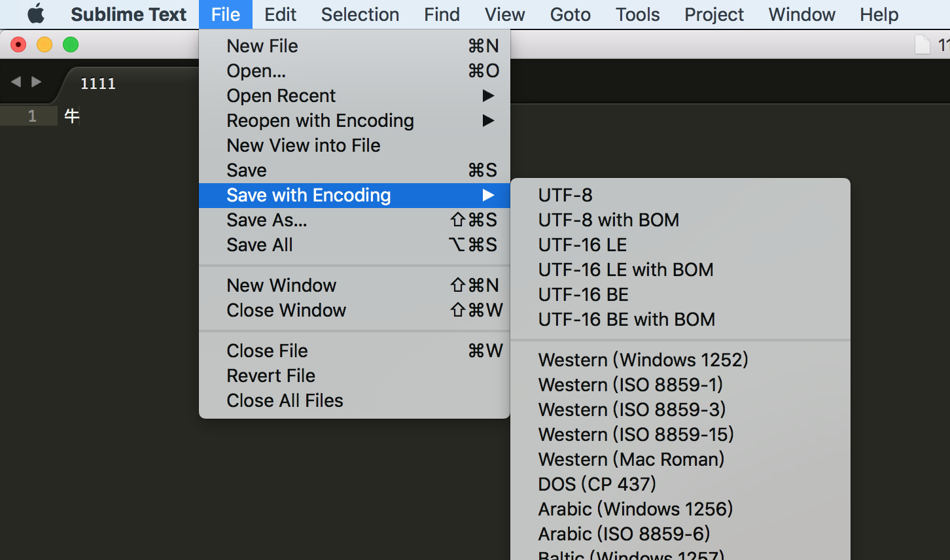Choose Revert File option
The image size is (950, 560).
coord(271,376)
